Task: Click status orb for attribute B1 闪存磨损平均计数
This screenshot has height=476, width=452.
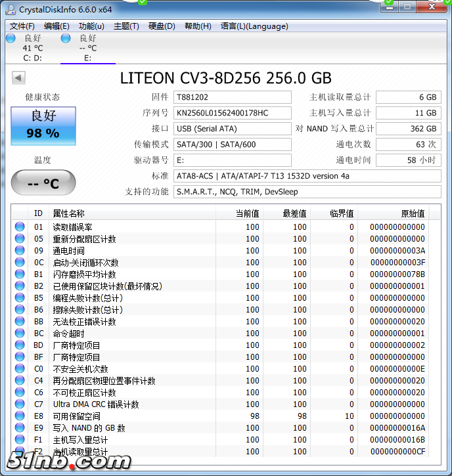Action: tap(20, 274)
